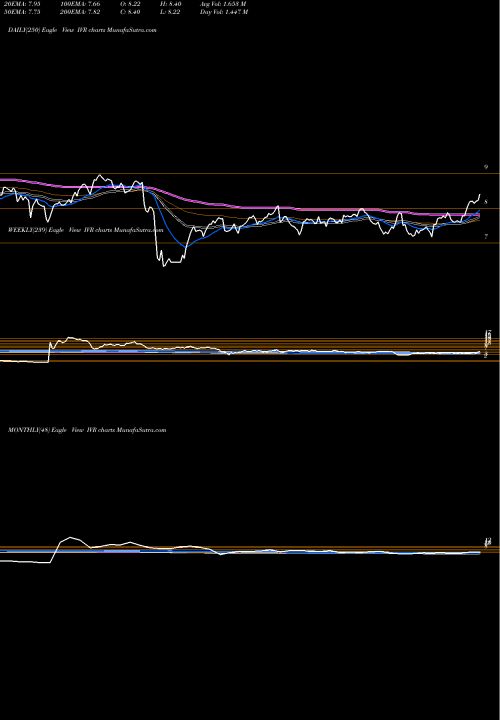Select the low price L: 8.22
Screen dimensions: 500x720
pos(171,12)
